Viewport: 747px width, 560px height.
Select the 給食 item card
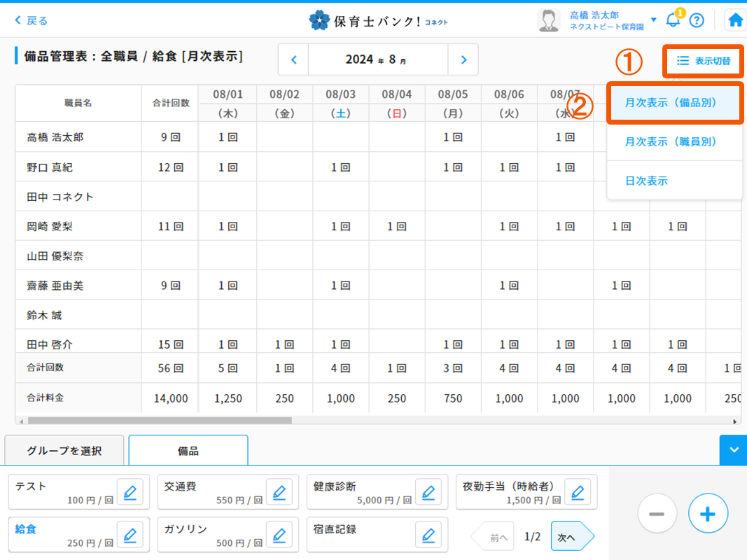tap(60, 535)
